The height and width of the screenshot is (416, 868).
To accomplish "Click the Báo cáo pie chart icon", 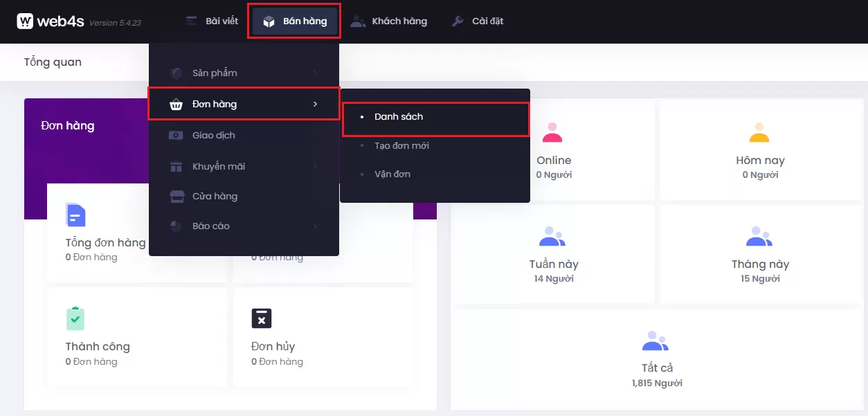I will coord(177,226).
